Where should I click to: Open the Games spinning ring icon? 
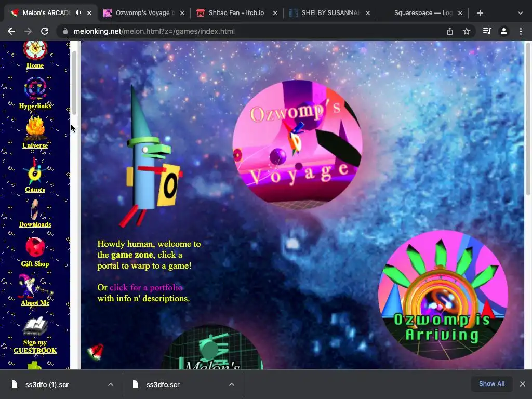click(35, 171)
